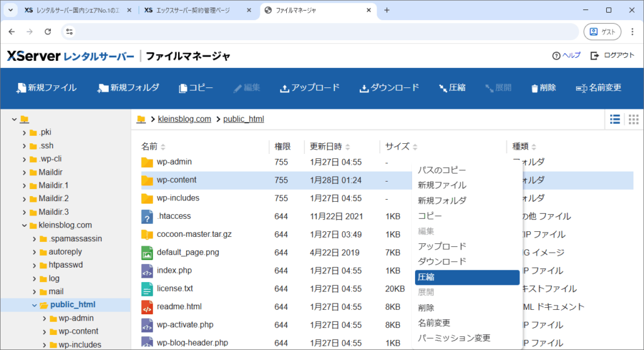Image resolution: width=644 pixels, height=350 pixels.
Task: Choose パーミッション変更 in the context menu
Action: (x=454, y=338)
